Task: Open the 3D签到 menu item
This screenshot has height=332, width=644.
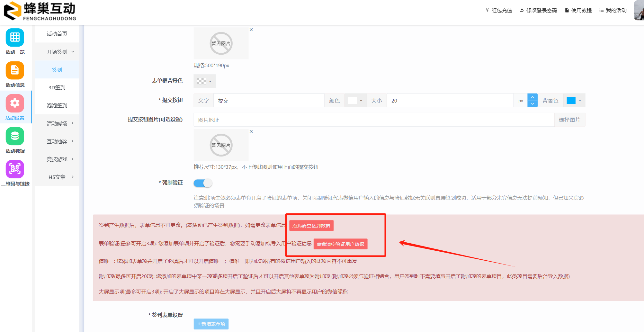Action: 57,87
